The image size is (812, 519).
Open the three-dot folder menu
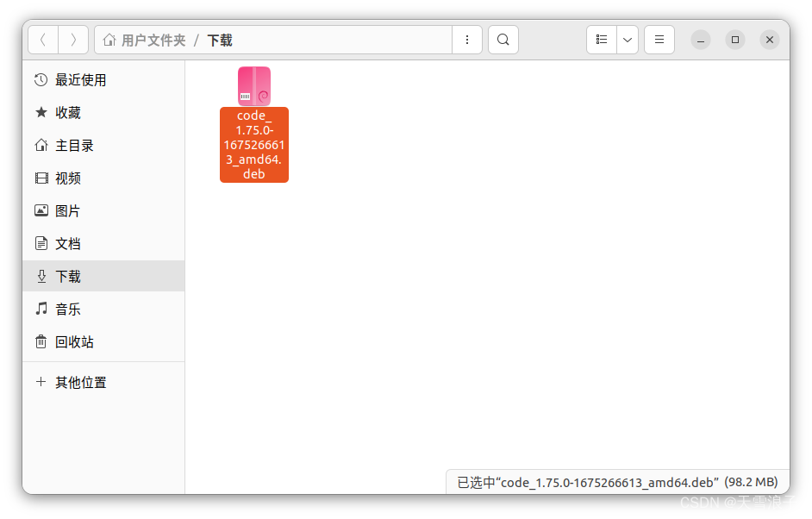pyautogui.click(x=467, y=40)
